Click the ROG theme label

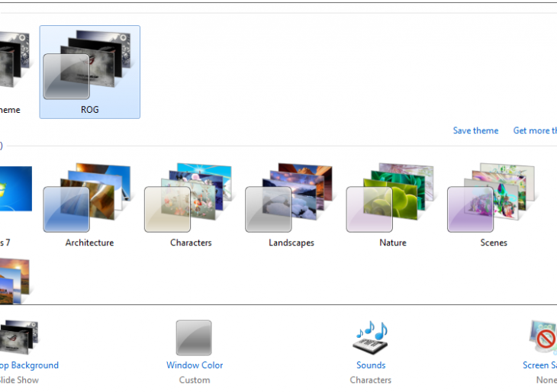click(89, 110)
